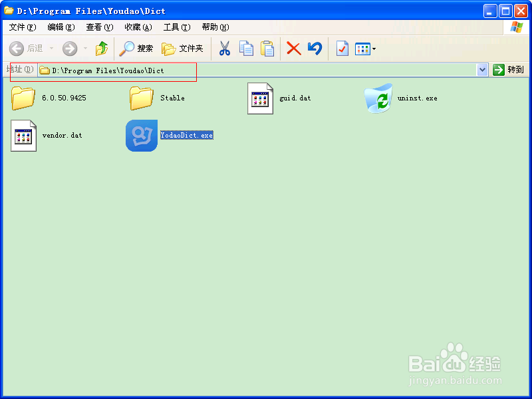Go back with the 后退 arrow button

(26, 49)
